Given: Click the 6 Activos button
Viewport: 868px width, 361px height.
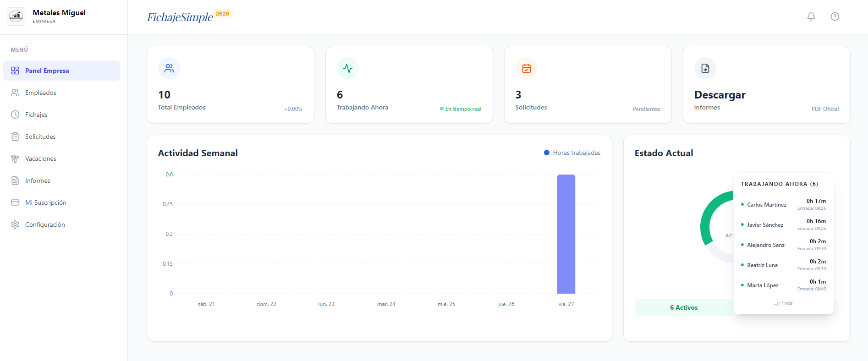Looking at the screenshot, I should pyautogui.click(x=683, y=307).
